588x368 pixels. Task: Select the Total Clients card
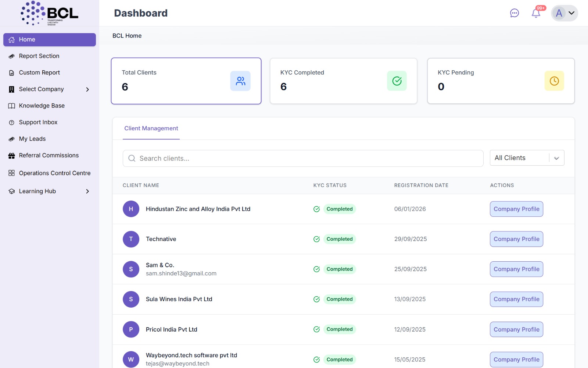pos(186,81)
